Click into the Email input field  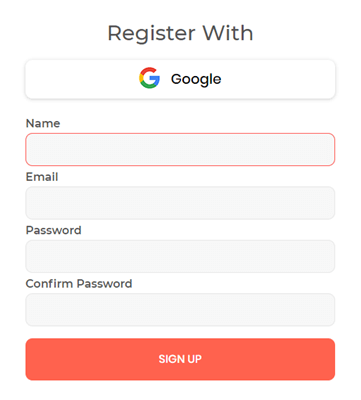pos(180,203)
